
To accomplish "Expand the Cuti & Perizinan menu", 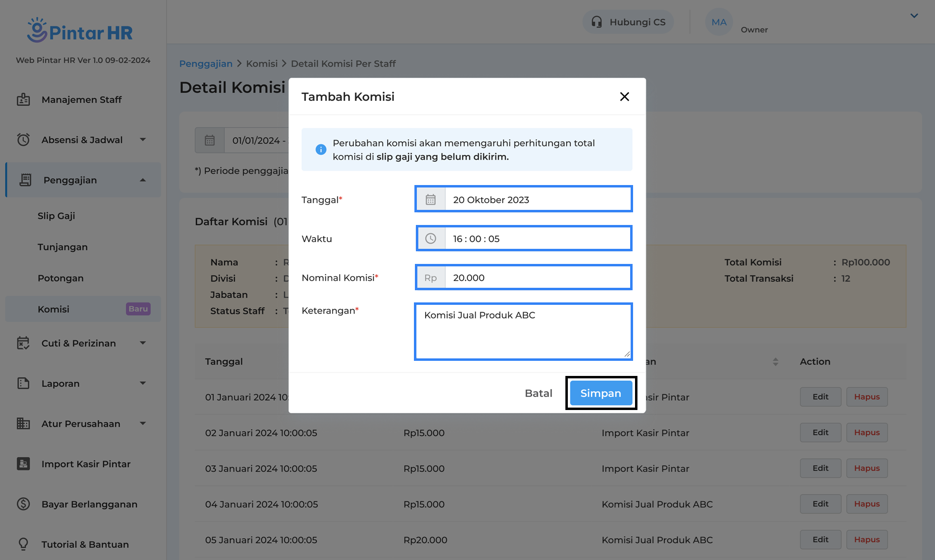I will [x=143, y=343].
